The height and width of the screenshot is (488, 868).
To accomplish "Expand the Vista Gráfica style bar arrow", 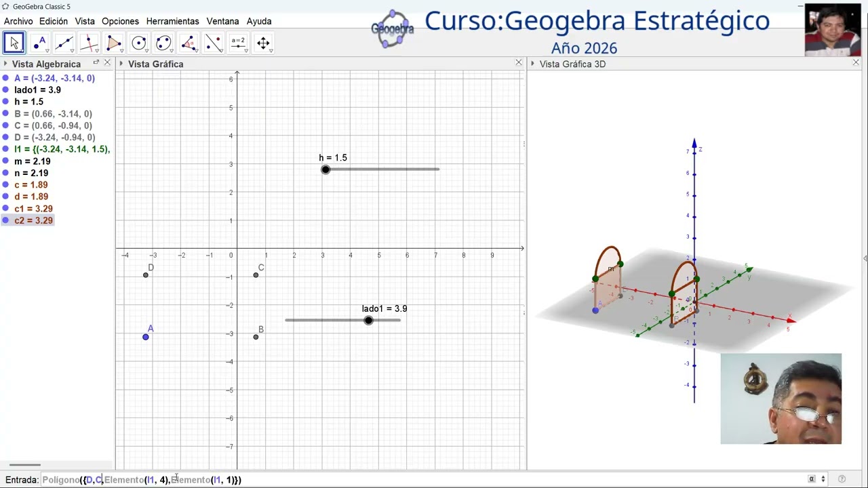I will (x=121, y=64).
